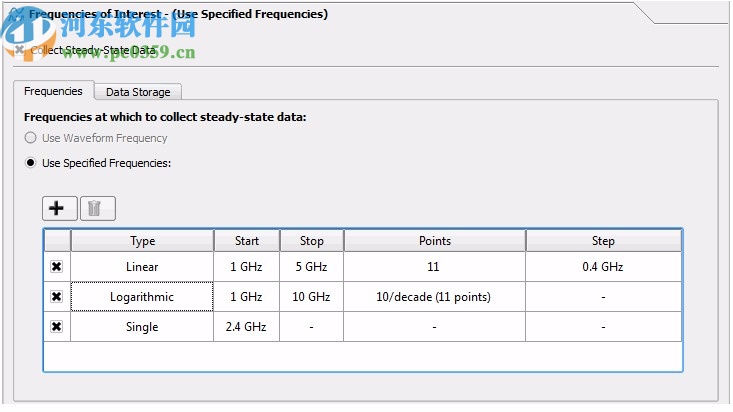Remove the Single row with its X icon
This screenshot has height=412, width=733.
57,327
